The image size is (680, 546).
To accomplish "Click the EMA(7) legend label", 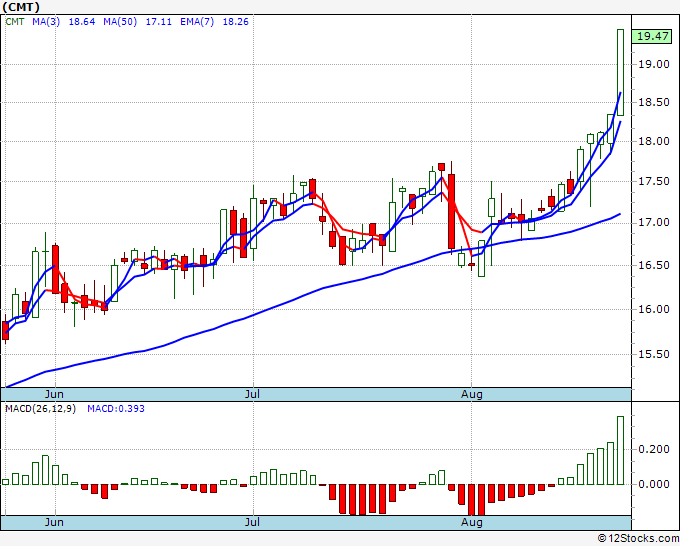I will 197,22.
